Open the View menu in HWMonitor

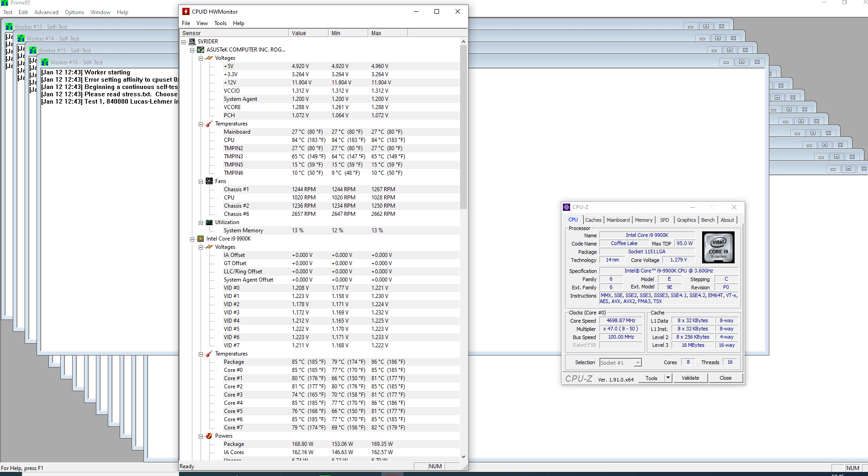pos(202,23)
